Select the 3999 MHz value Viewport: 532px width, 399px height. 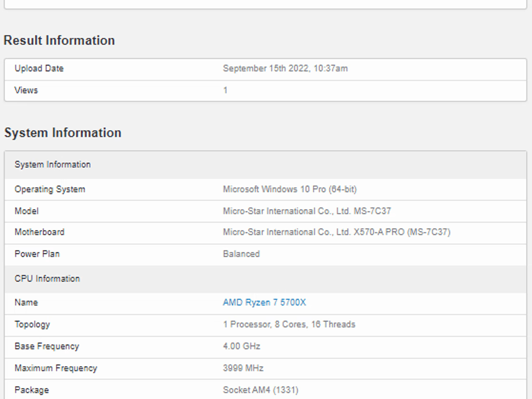pos(243,368)
